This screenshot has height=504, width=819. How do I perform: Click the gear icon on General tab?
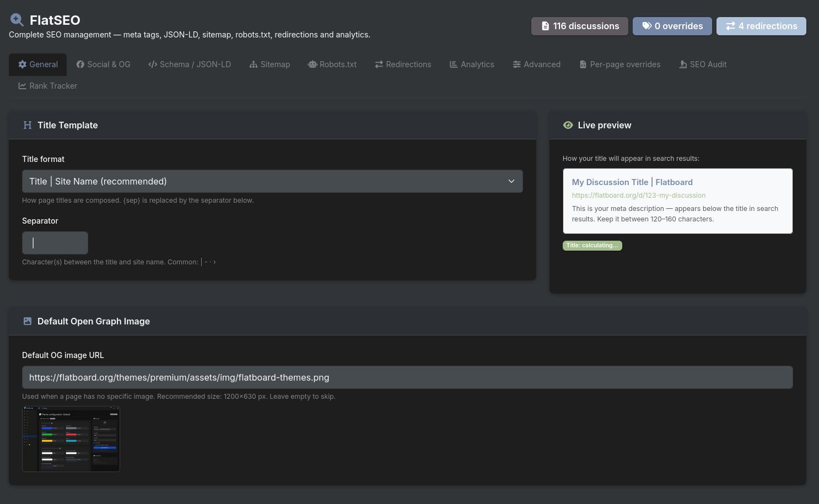(x=23, y=64)
